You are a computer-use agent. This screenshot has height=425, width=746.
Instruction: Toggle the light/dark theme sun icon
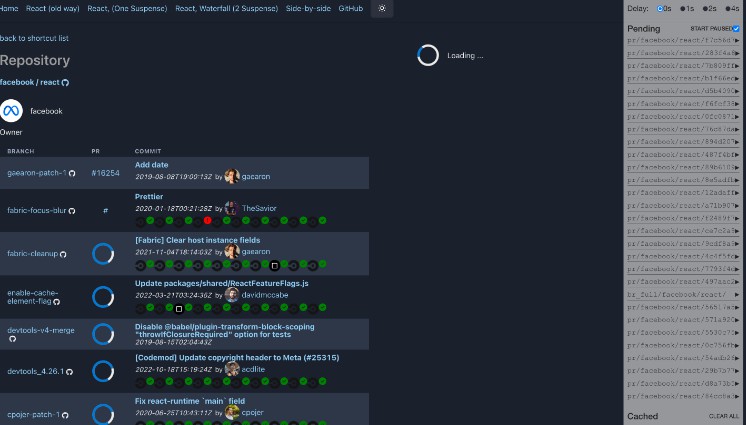click(x=382, y=8)
